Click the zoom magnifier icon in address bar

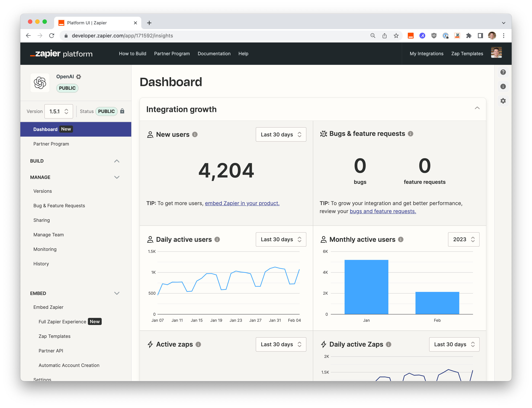pyautogui.click(x=373, y=36)
